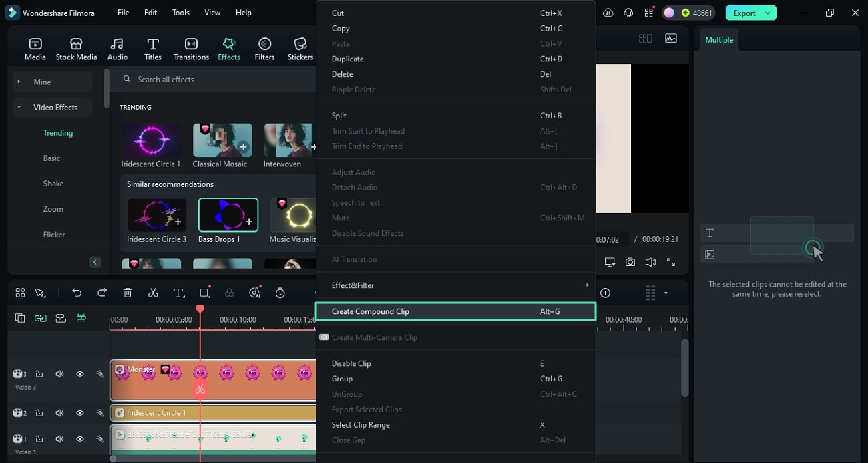The width and height of the screenshot is (868, 463).
Task: Click the headset support icon
Action: point(628,13)
